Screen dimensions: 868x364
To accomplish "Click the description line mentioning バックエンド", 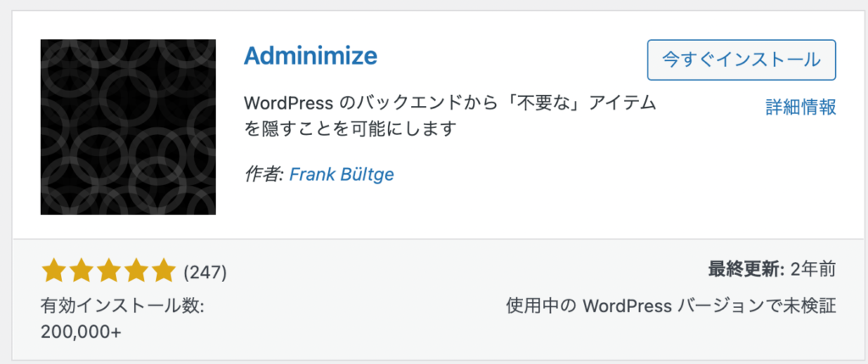I will [450, 104].
